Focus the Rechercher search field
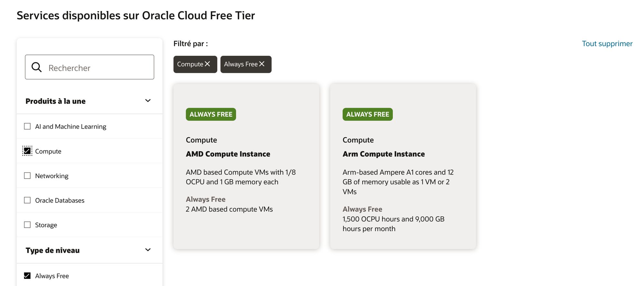Screen dimensions: 644x286 click(90, 67)
